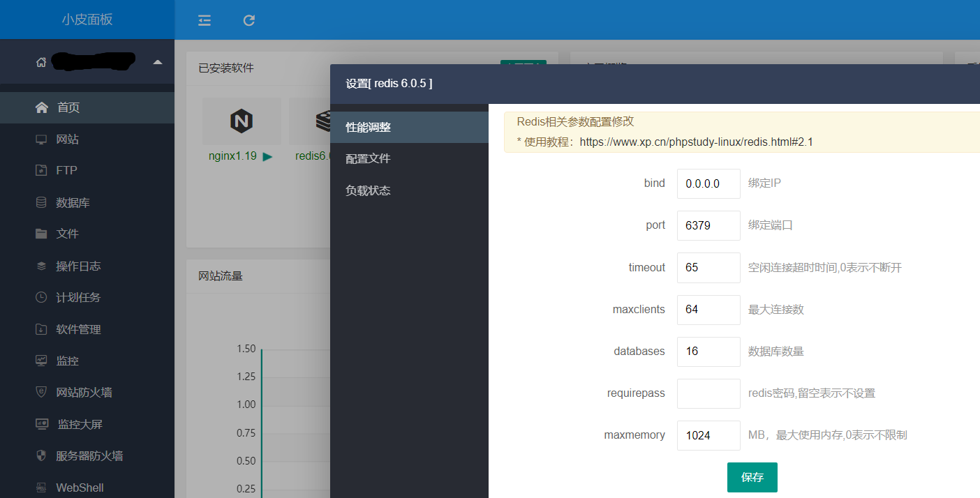Select 负载状态 tab in redis settings

[x=409, y=190]
